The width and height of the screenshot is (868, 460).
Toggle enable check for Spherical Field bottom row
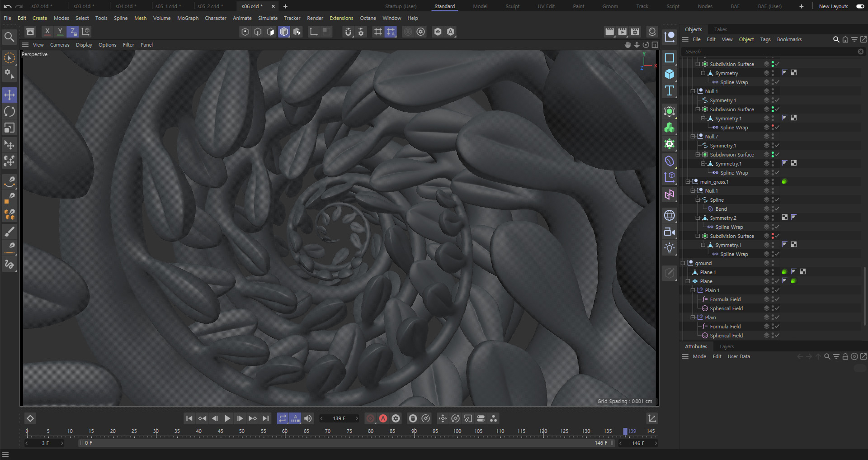point(777,336)
